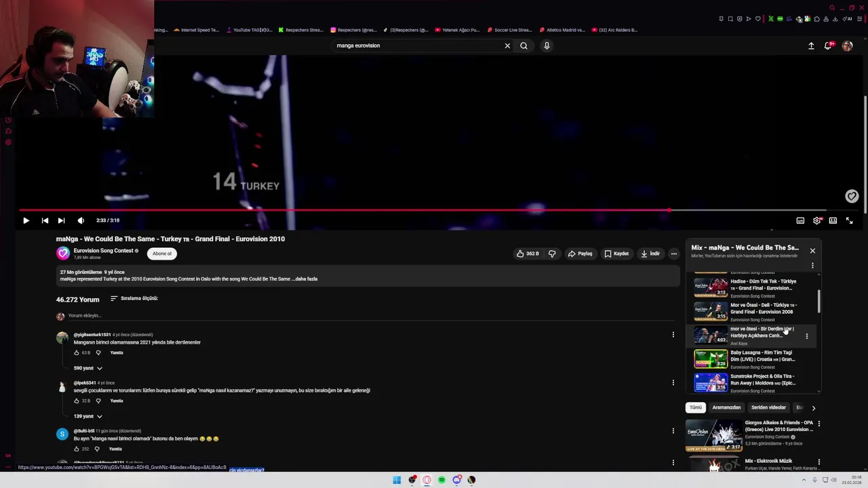Dislike the maNGa video
The image size is (868, 488).
[552, 253]
